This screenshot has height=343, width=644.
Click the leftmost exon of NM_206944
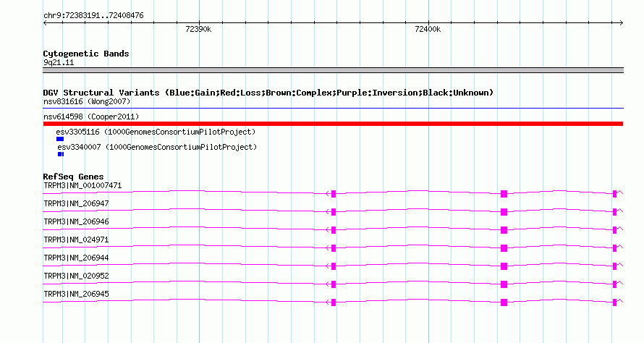(334, 266)
